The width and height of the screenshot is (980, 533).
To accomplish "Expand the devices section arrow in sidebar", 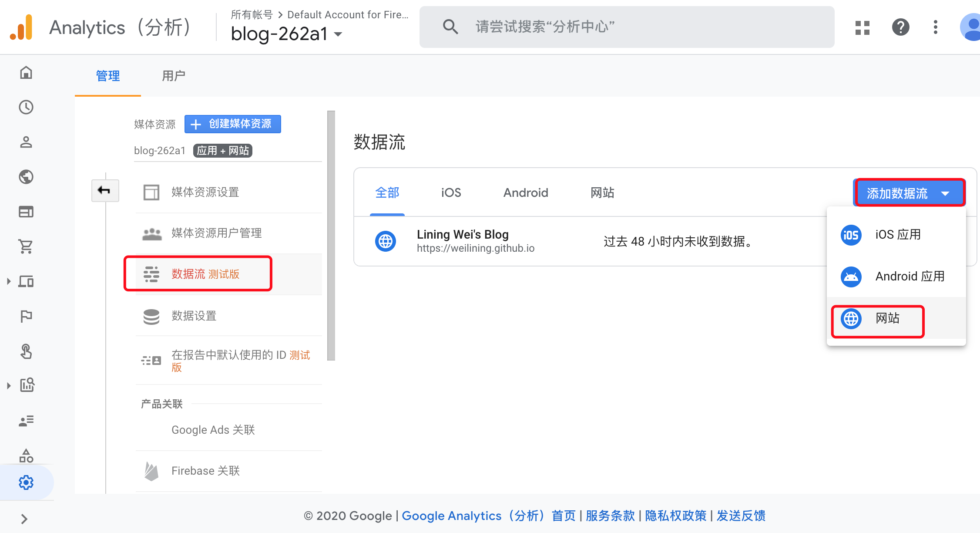I will pyautogui.click(x=9, y=281).
